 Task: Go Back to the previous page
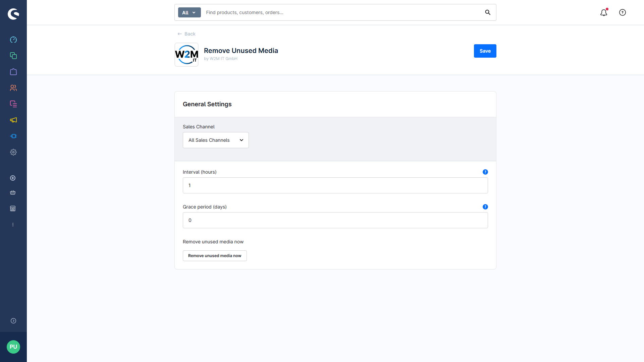coord(186,34)
